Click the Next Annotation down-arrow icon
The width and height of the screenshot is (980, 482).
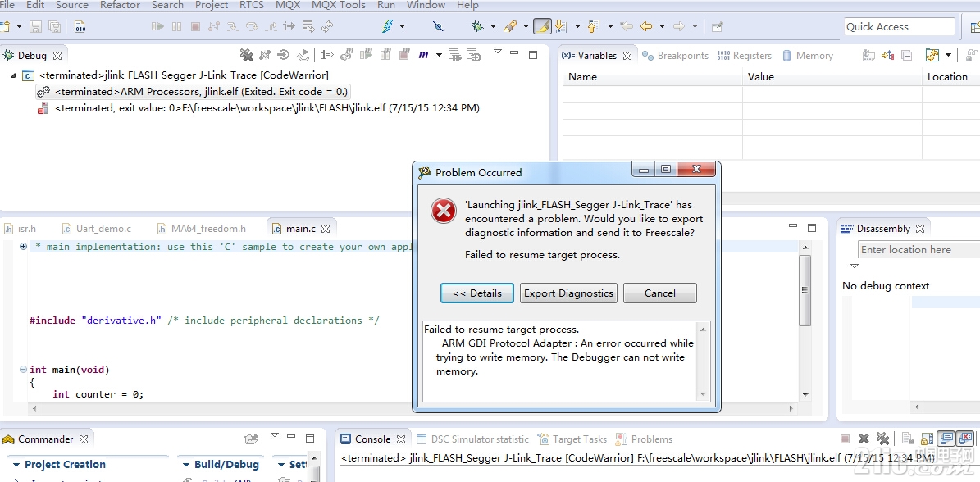click(x=561, y=27)
